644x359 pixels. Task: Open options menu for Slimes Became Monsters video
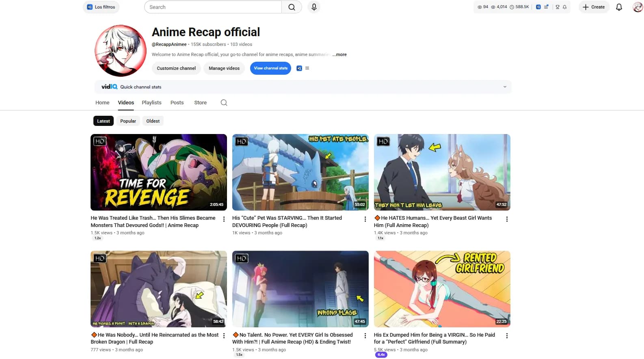click(x=224, y=219)
